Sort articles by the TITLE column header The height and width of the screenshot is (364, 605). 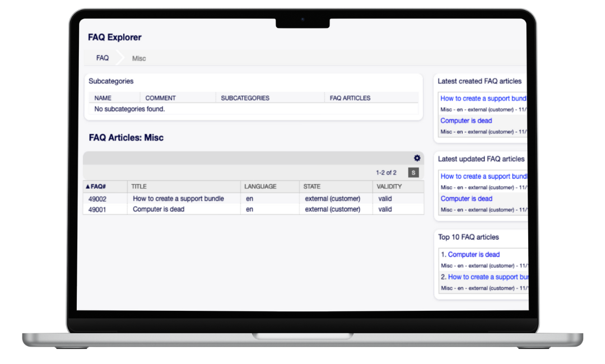[138, 186]
